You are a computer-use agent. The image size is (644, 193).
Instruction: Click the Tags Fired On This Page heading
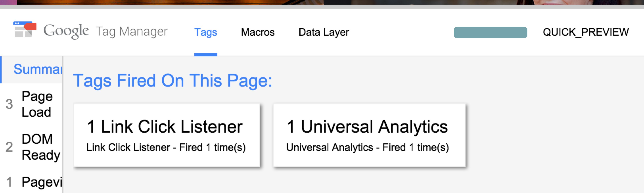coord(172,81)
